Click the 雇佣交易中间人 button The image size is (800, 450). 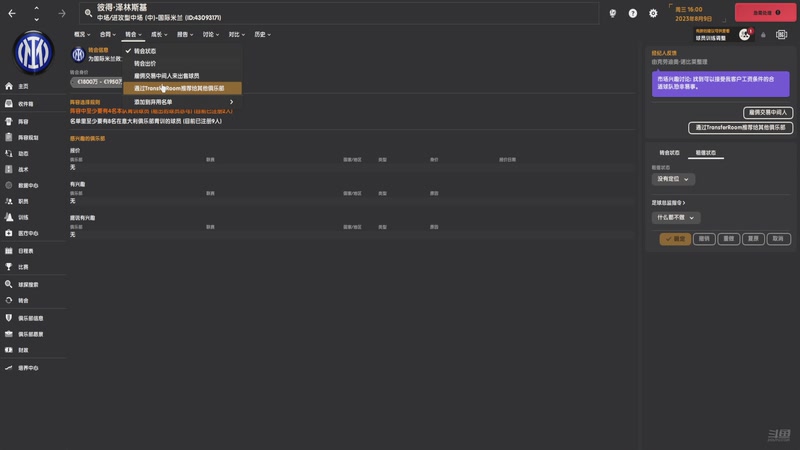tap(767, 112)
